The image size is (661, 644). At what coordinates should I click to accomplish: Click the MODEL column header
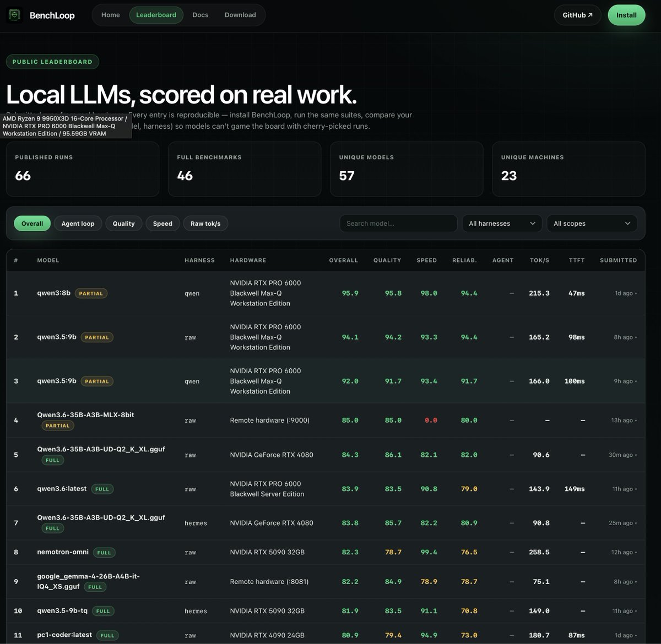48,260
